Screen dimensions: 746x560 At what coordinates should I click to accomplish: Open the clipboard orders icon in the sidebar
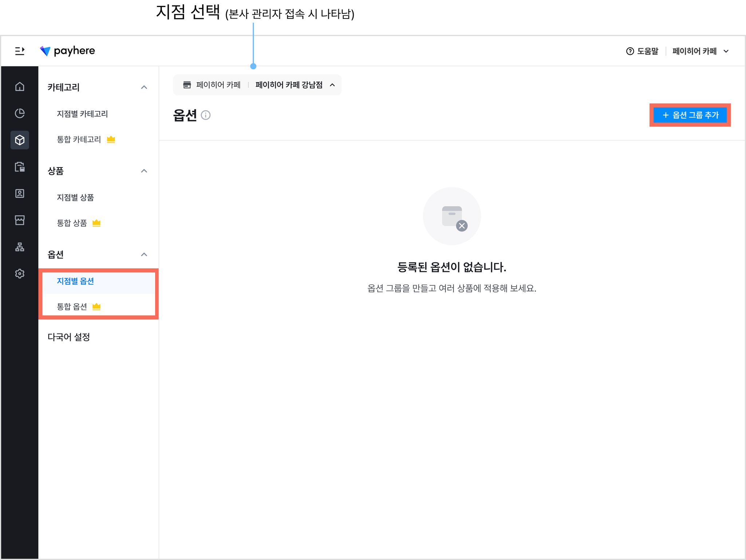20,167
